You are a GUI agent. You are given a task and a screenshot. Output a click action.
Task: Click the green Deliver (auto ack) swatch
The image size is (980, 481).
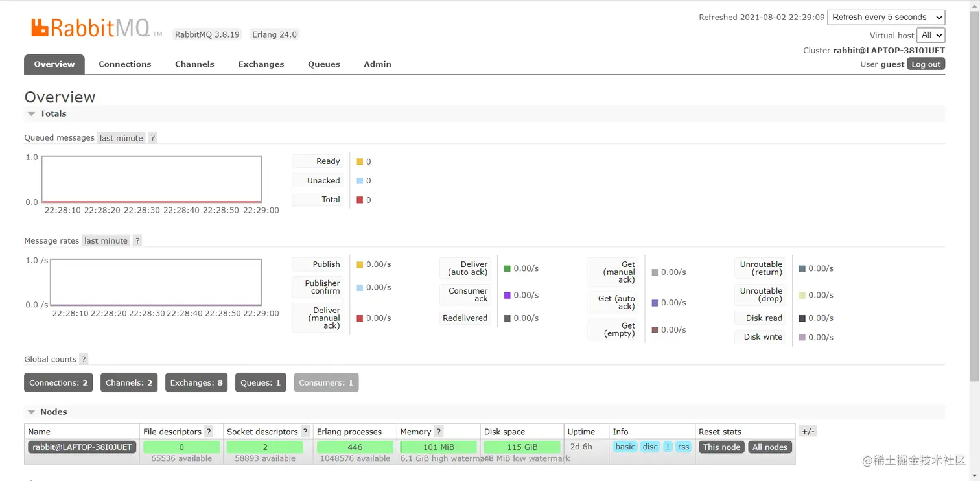507,268
